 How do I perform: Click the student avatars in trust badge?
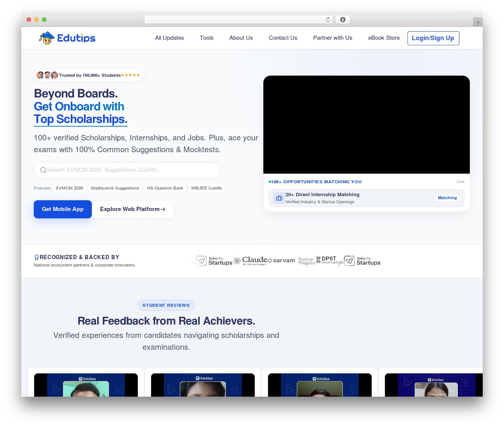click(47, 75)
